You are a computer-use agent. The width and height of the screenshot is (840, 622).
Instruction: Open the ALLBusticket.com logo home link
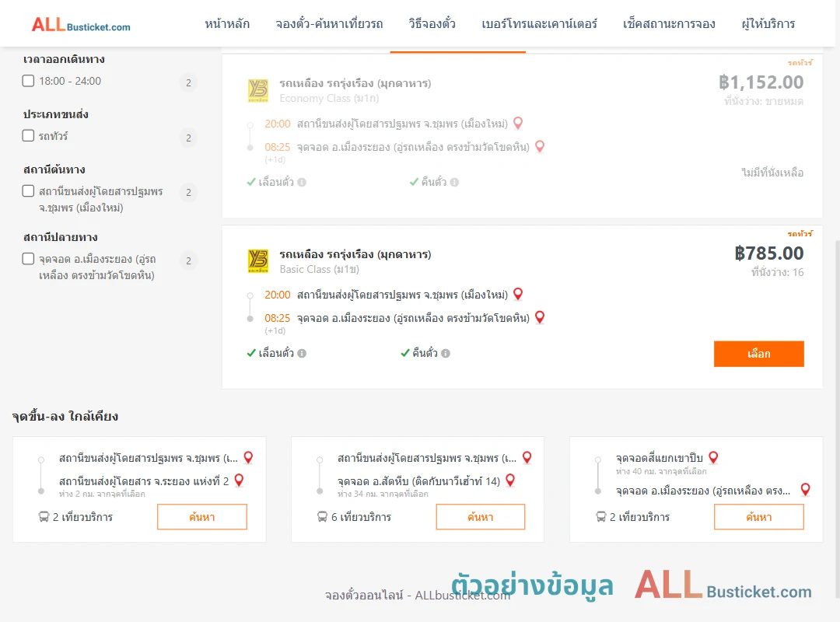pos(81,25)
